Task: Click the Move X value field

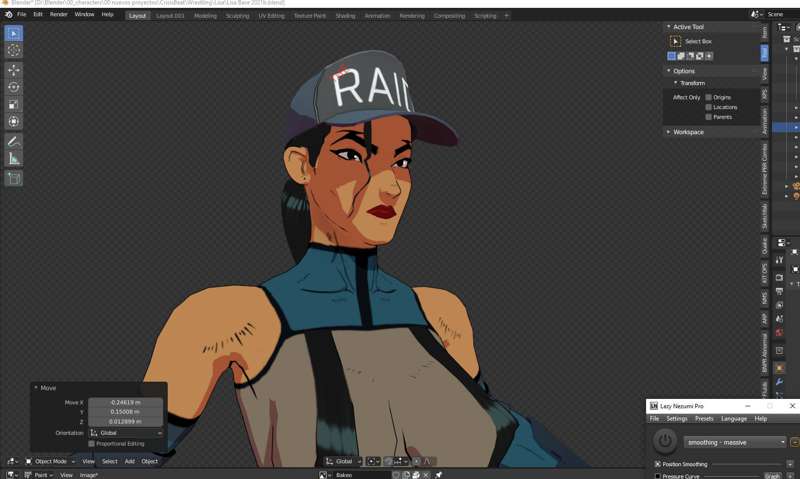Action: click(x=126, y=402)
